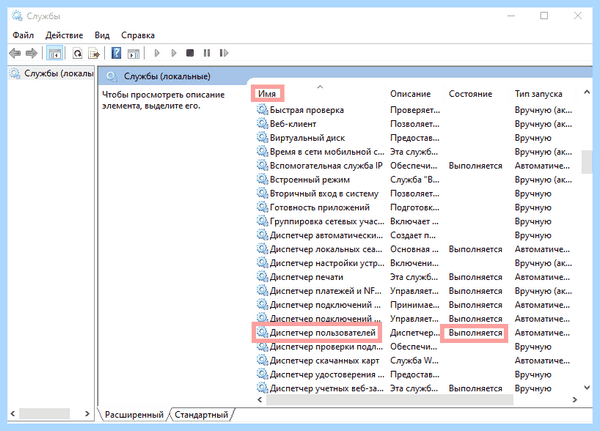Image resolution: width=600 pixels, height=431 pixels.
Task: Click the Службы title bar gear icon
Action: pyautogui.click(x=17, y=16)
